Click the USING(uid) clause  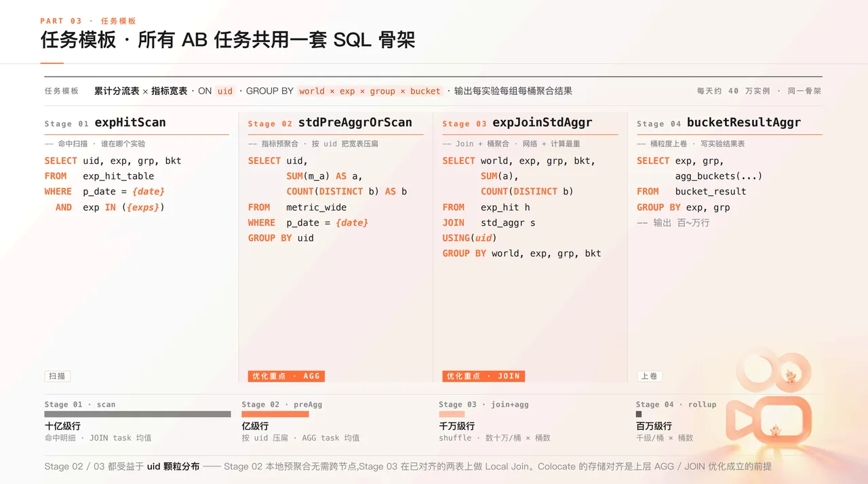coord(470,238)
